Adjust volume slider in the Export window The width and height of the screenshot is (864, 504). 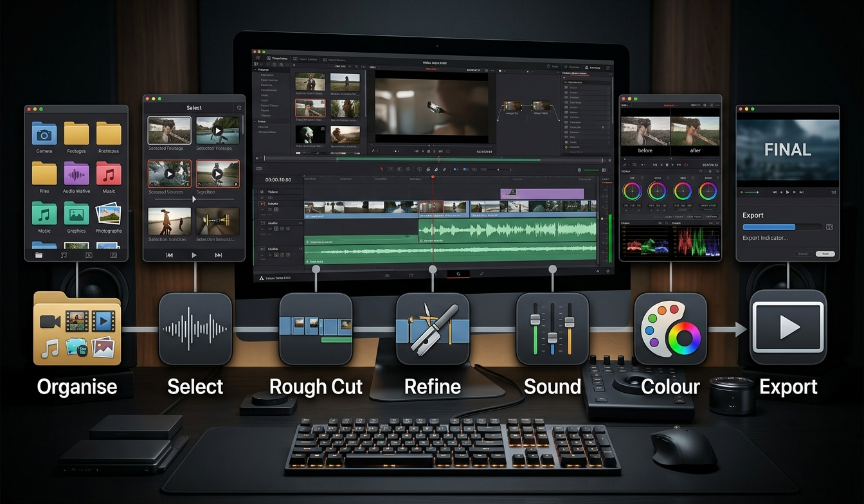pyautogui.click(x=750, y=192)
